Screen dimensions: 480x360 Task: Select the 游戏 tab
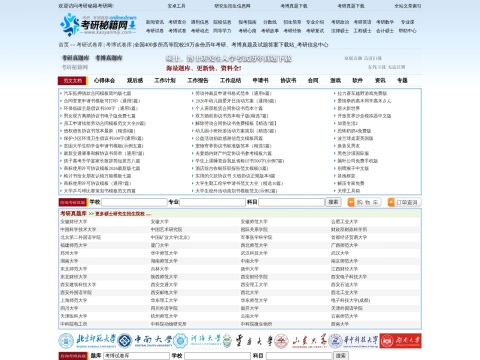[335, 80]
